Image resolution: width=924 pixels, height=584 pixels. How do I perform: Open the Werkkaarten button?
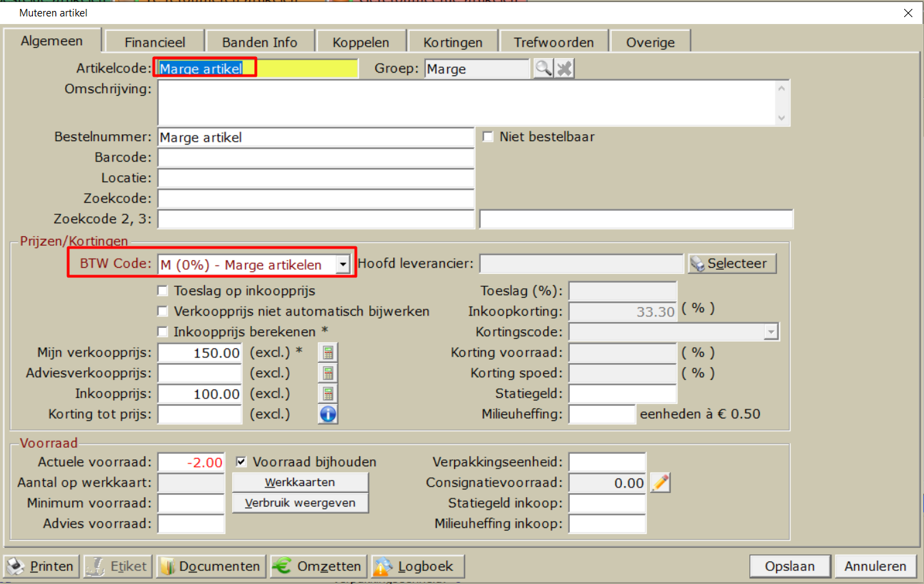click(x=300, y=482)
